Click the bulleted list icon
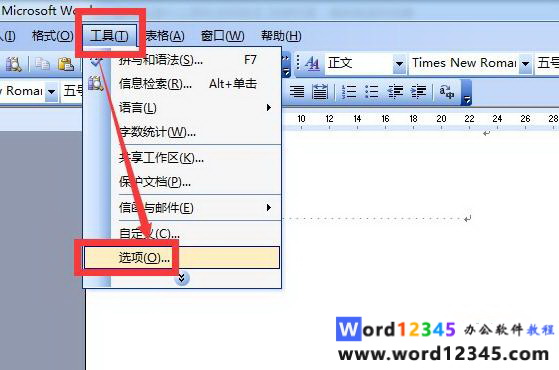The width and height of the screenshot is (559, 370). click(x=371, y=92)
